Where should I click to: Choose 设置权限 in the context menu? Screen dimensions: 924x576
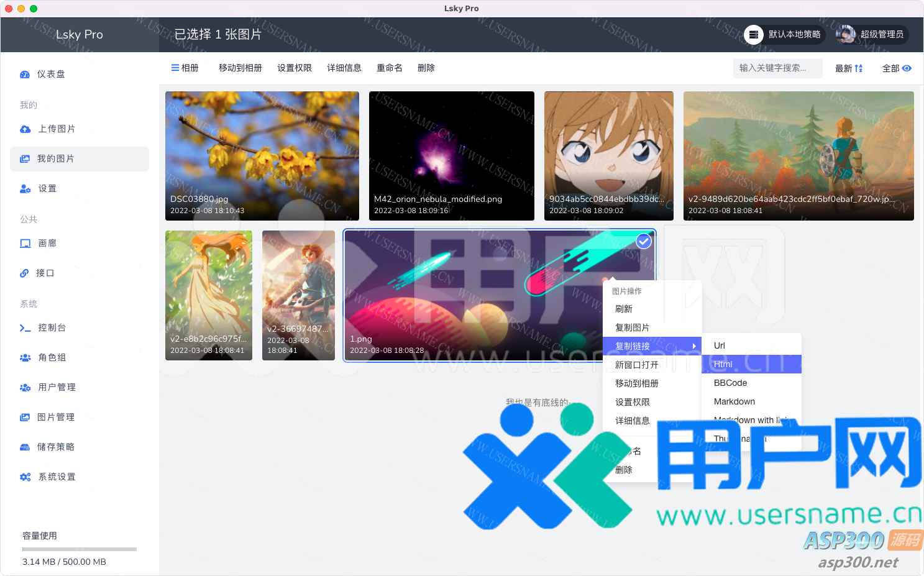(652, 402)
